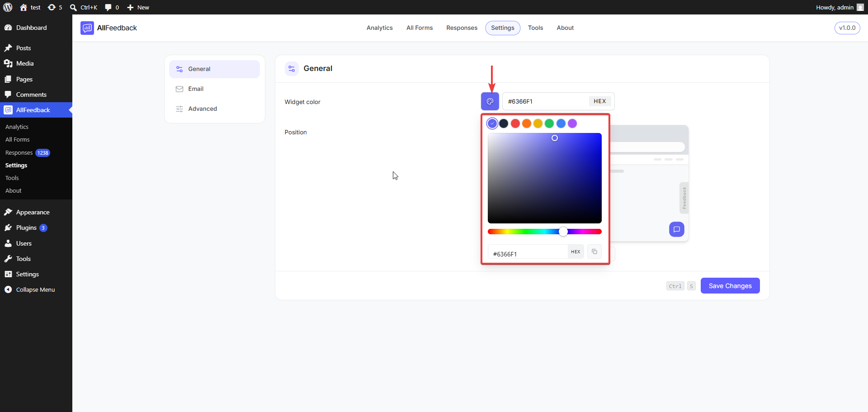The height and width of the screenshot is (412, 868).
Task: Switch to Responses top tab
Action: click(x=462, y=28)
